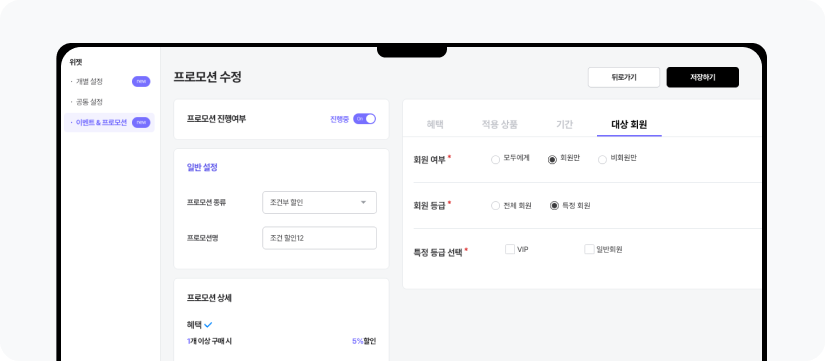Open the 프로모션 종류 dropdown

[319, 203]
